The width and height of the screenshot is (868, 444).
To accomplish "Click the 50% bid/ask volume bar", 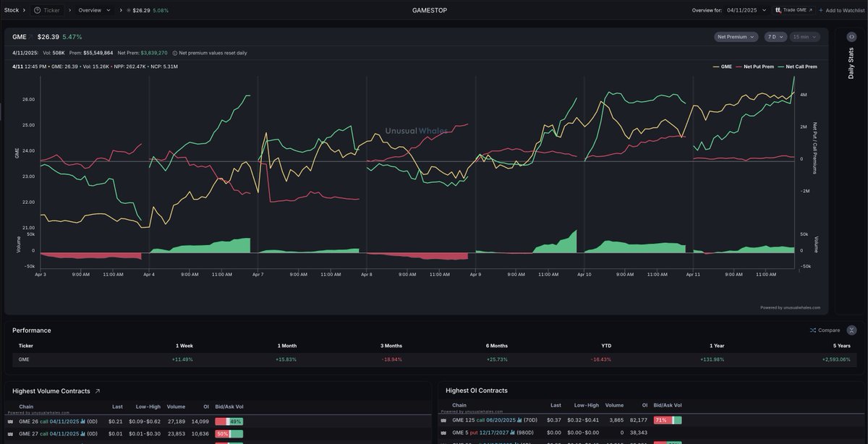I will tap(229, 434).
